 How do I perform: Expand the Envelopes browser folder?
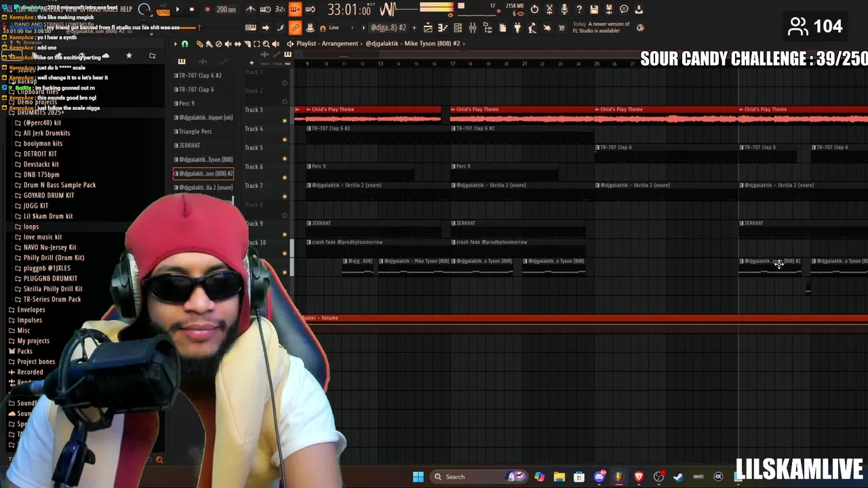(x=31, y=310)
